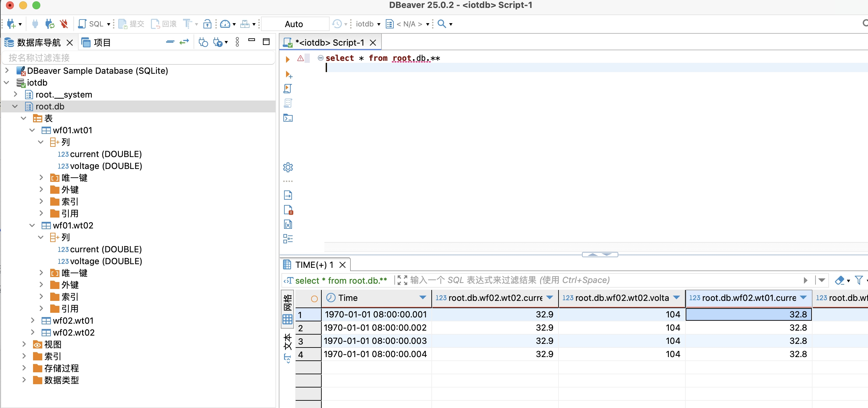
Task: Click the link with editor arrows icon
Action: tap(184, 42)
